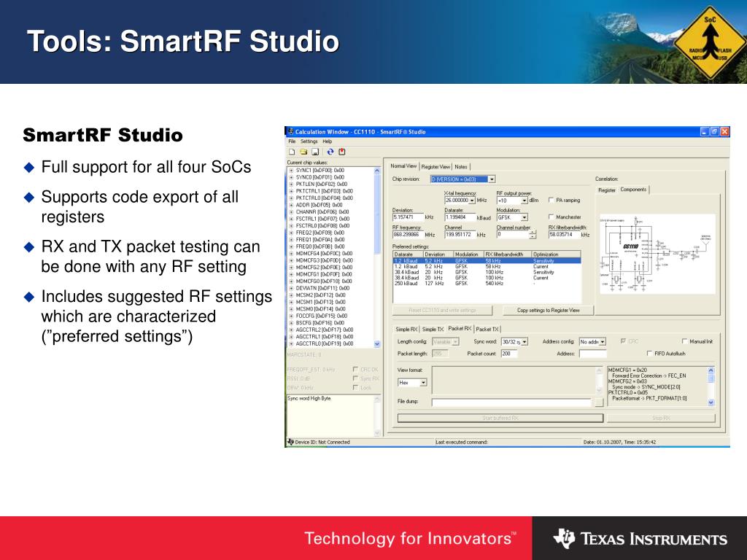747x560 pixels.
Task: Open the Register correlation tab
Action: (x=606, y=190)
